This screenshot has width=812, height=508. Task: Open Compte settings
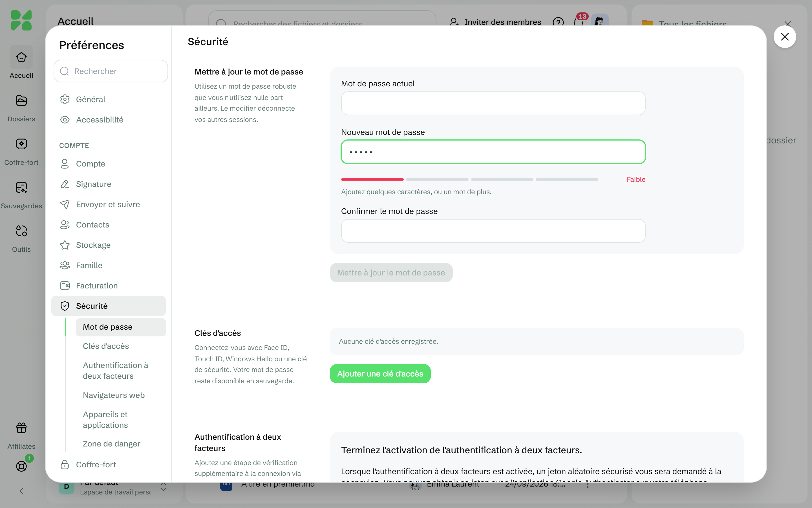(x=108, y=164)
